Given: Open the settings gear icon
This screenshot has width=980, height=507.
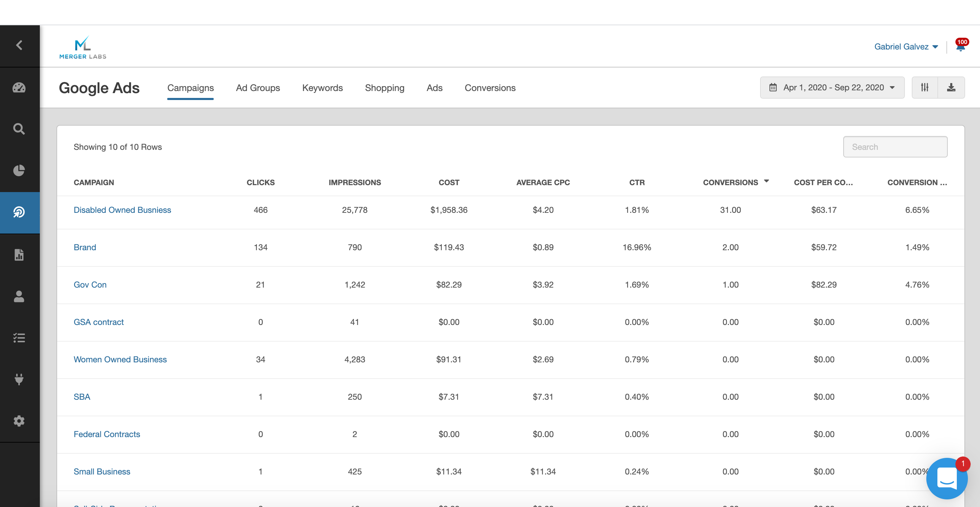Looking at the screenshot, I should pyautogui.click(x=19, y=421).
